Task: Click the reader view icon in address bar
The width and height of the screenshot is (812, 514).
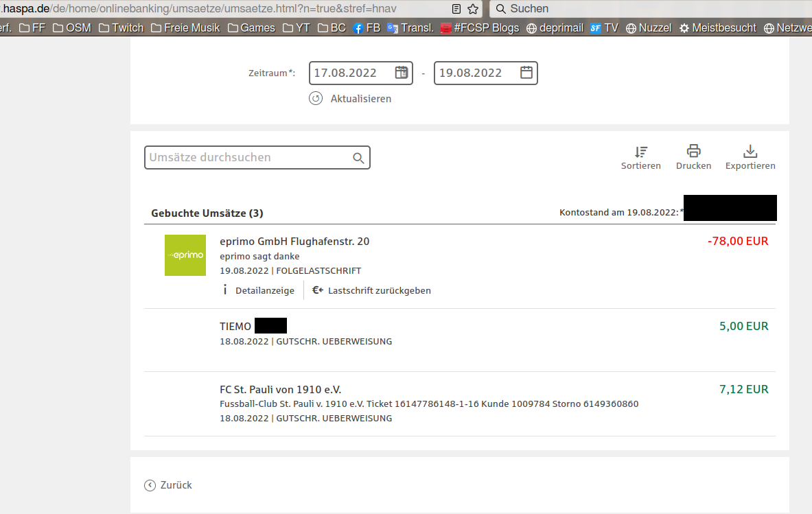Action: tap(456, 9)
